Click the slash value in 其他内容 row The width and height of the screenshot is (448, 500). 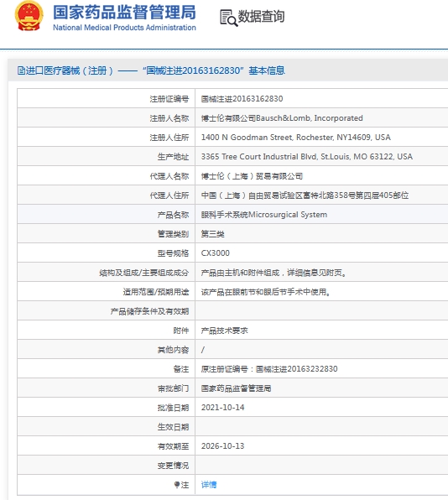tap(203, 350)
